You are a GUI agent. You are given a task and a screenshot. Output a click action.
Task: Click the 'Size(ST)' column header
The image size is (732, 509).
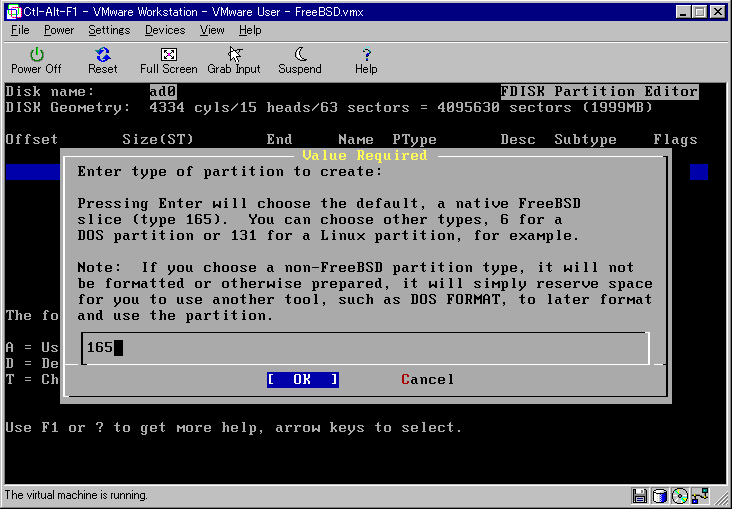(158, 140)
